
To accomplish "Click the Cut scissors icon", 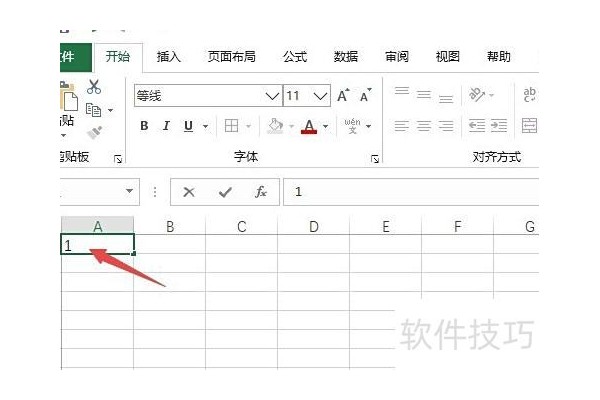I will [94, 87].
